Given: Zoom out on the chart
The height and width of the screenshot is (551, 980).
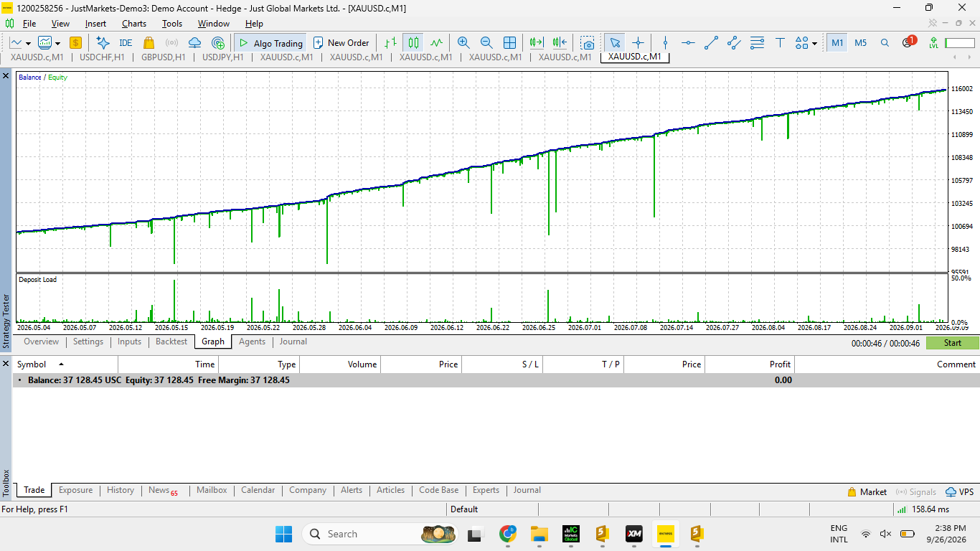Looking at the screenshot, I should pos(486,43).
